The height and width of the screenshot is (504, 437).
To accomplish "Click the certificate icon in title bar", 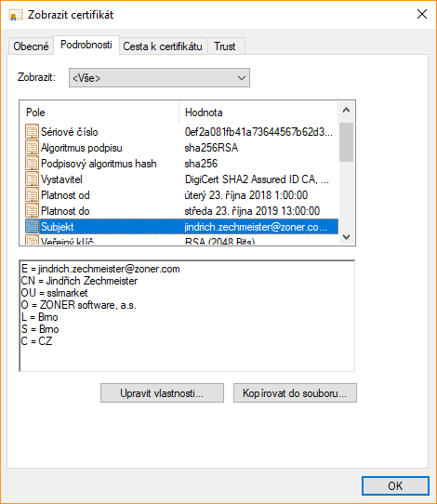I will tap(16, 15).
